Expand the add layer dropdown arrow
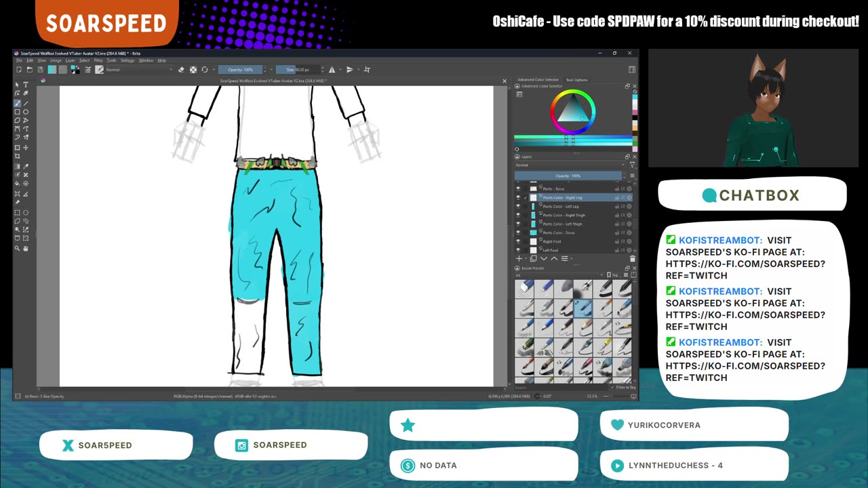This screenshot has height=488, width=868. point(527,258)
